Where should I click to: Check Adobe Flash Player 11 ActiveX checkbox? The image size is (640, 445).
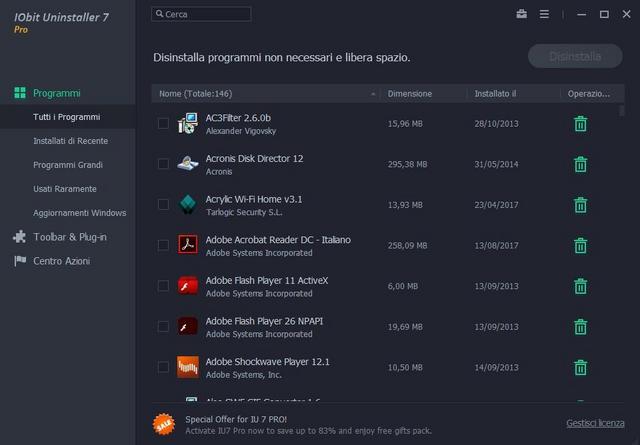tap(163, 285)
